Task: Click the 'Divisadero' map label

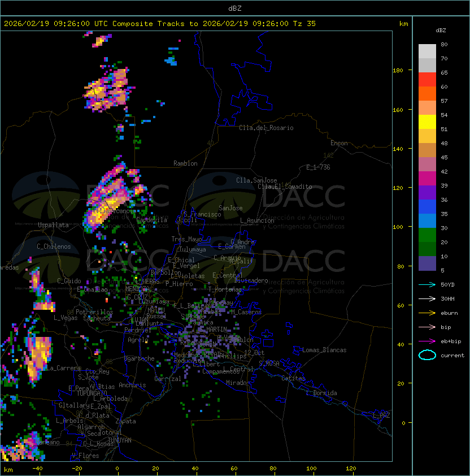Action: pos(251,280)
